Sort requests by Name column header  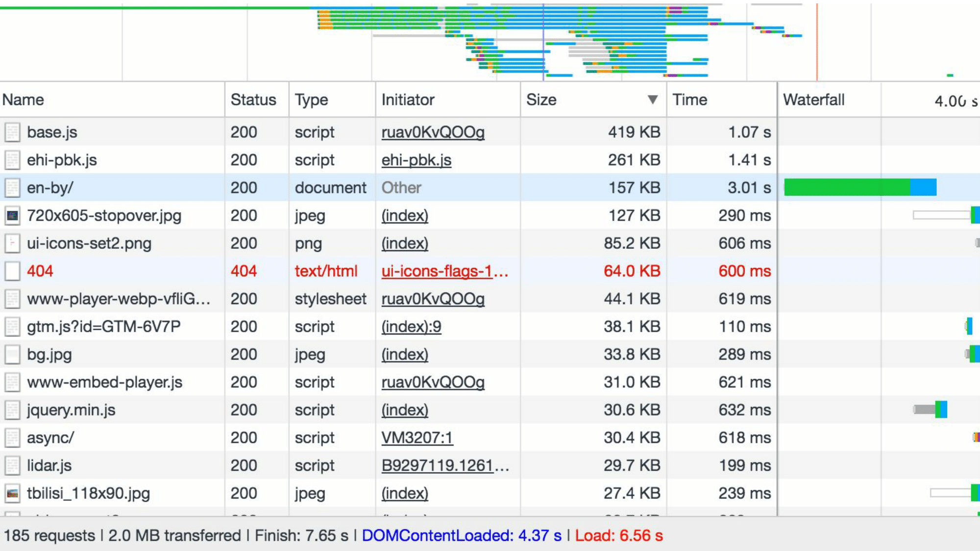[x=24, y=100]
